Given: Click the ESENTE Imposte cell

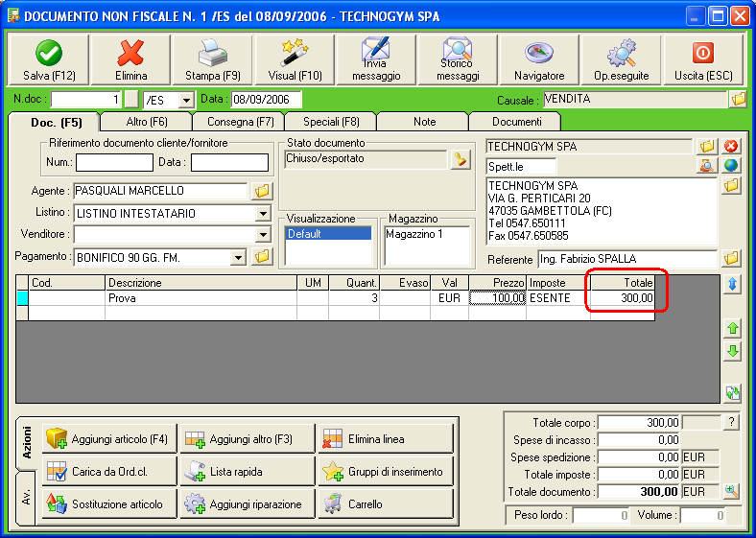Looking at the screenshot, I should pos(558,298).
